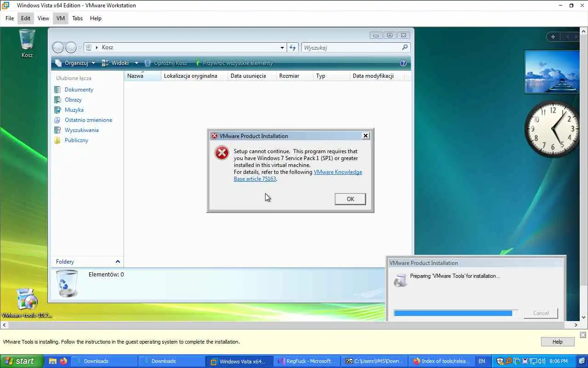588x368 pixels.
Task: Open the VM menu
Action: tap(61, 18)
